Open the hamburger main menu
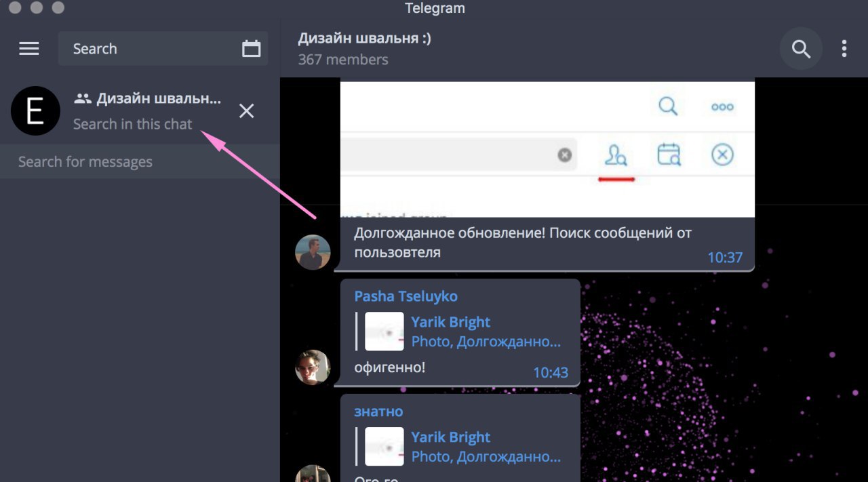Viewport: 868px width, 482px height. pyautogui.click(x=29, y=49)
